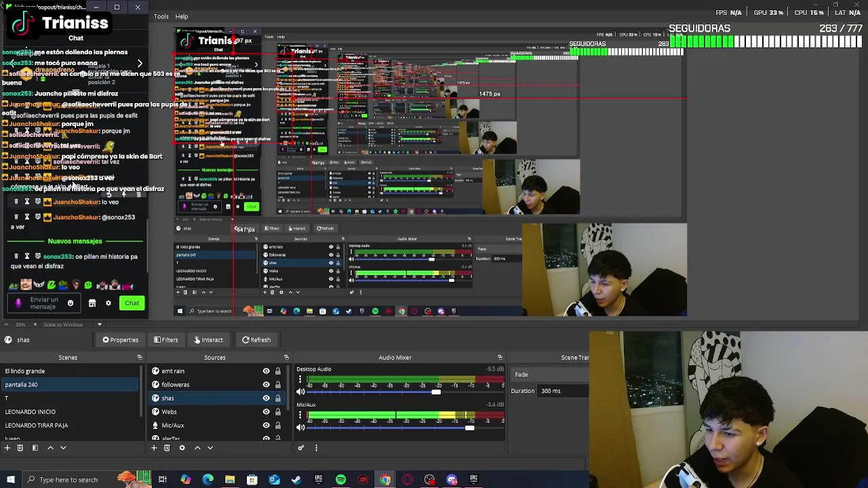The height and width of the screenshot is (488, 868).
Task: Select the pantalla 240 scene
Action: click(71, 384)
